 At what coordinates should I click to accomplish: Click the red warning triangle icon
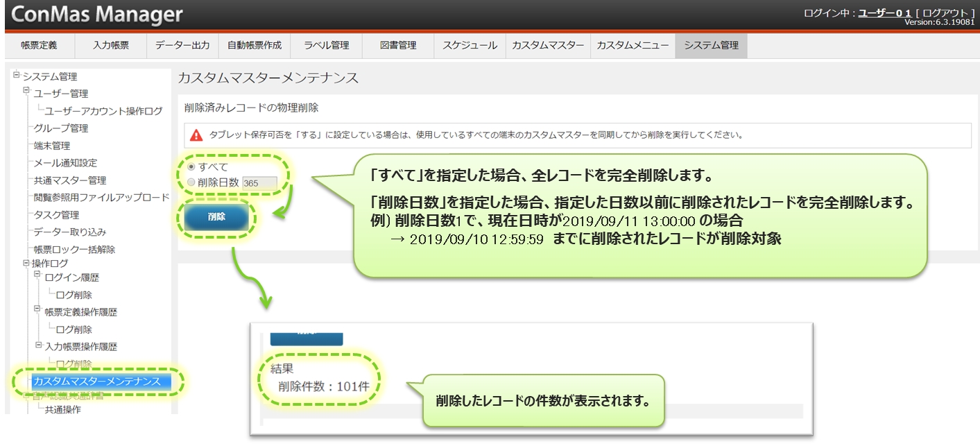(x=197, y=135)
